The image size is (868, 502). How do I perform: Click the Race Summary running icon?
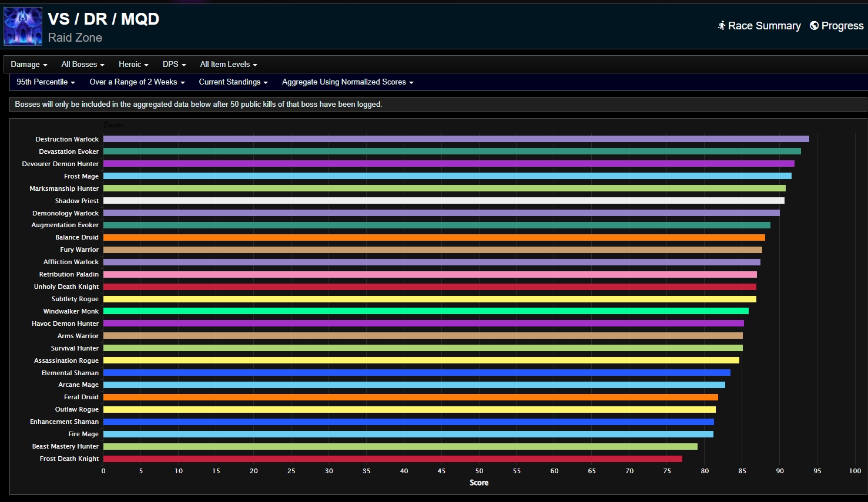click(722, 25)
